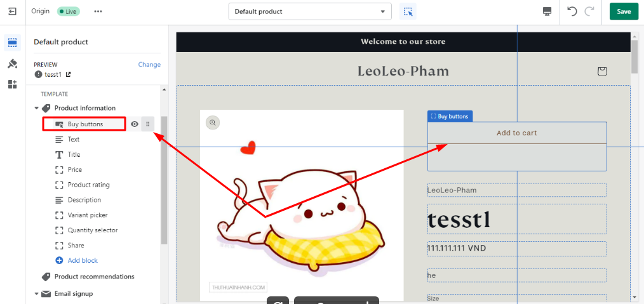Select the Price block
Screen dimensions: 644x304
point(75,170)
